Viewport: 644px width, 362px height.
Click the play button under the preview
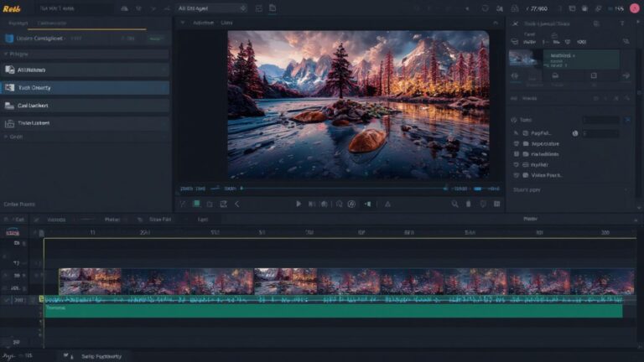pyautogui.click(x=299, y=204)
